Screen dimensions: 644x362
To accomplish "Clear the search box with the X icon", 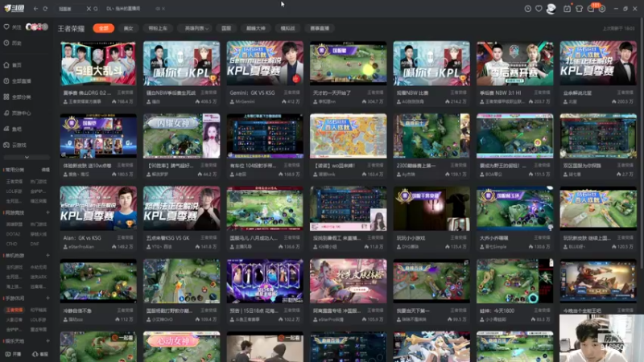I will coord(89,9).
